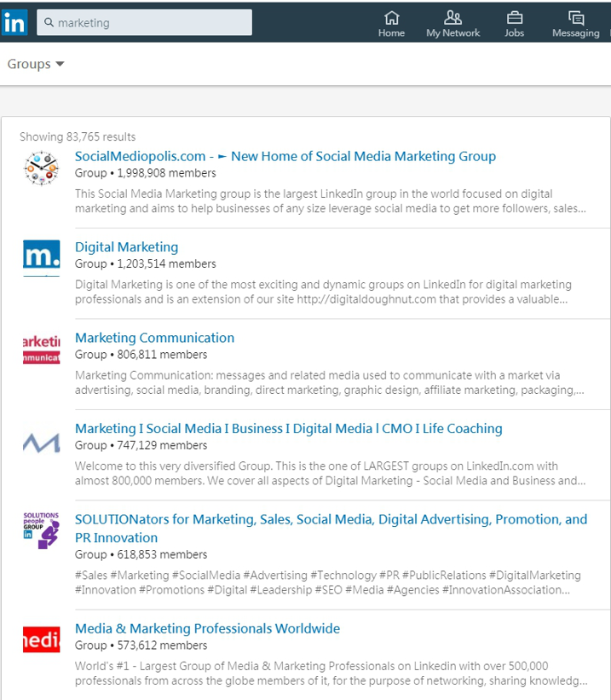Viewport: 611px width, 700px height.
Task: Open the Messaging icon
Action: 576,18
